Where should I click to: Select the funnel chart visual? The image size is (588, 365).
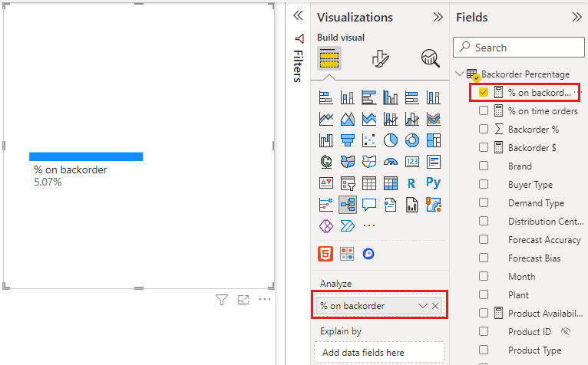[347, 140]
